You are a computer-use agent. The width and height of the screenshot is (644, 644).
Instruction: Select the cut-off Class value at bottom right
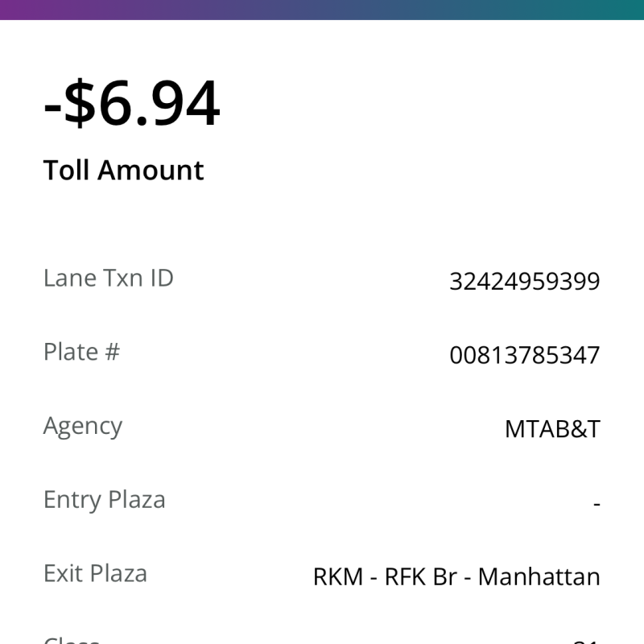coord(584,642)
